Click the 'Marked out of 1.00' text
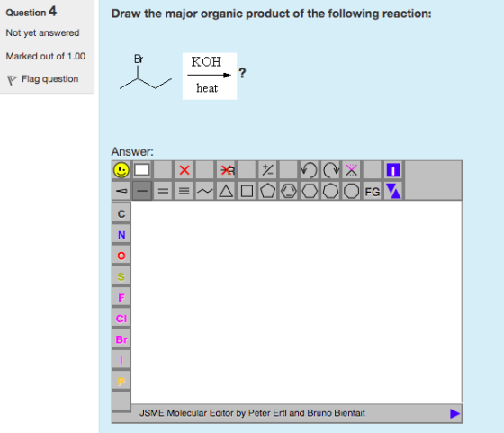 pos(46,56)
